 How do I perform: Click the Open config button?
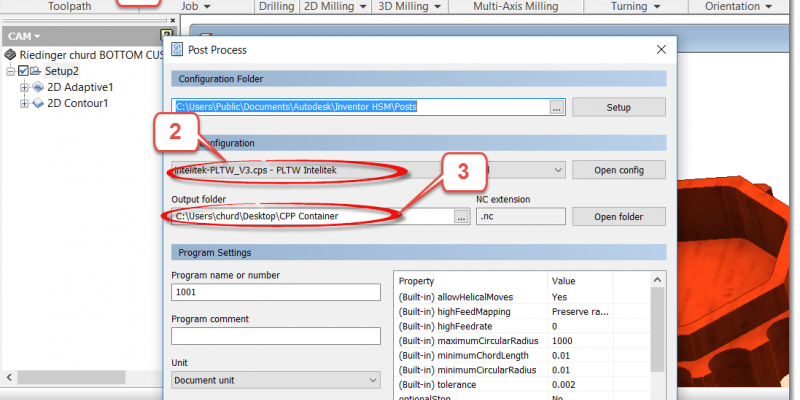617,170
